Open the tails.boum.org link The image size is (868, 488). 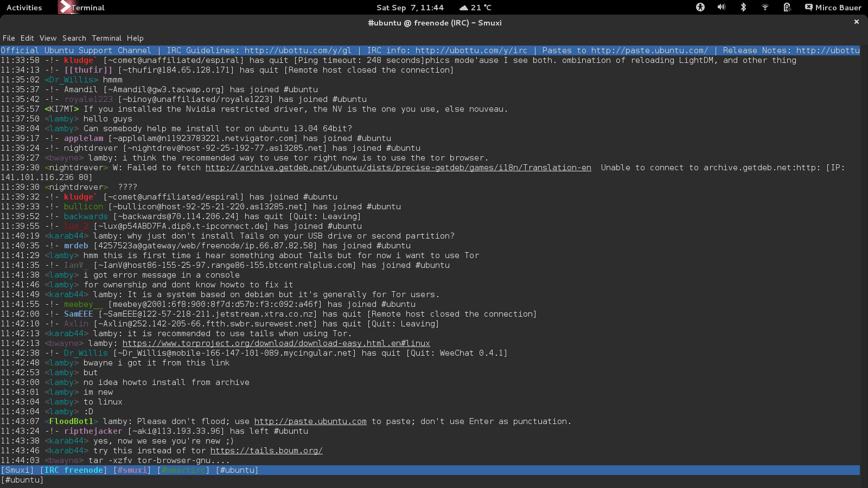click(x=266, y=451)
